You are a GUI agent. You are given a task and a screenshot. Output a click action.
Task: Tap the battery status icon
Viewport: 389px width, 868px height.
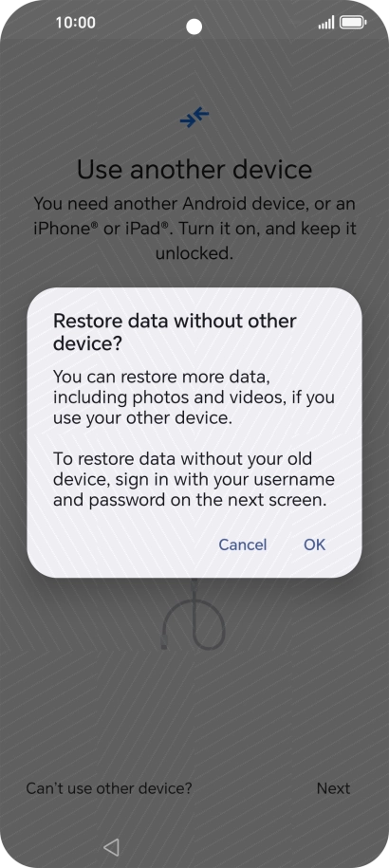tap(353, 23)
